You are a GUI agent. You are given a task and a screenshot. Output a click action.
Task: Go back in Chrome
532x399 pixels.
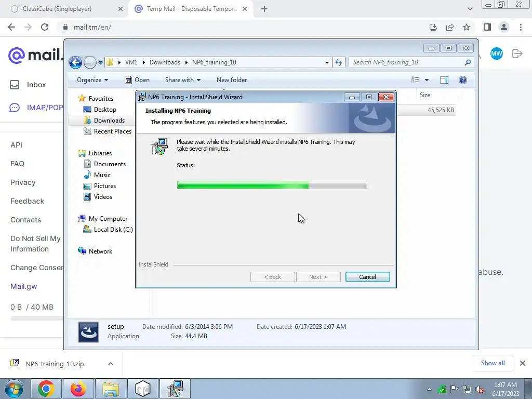(11, 27)
